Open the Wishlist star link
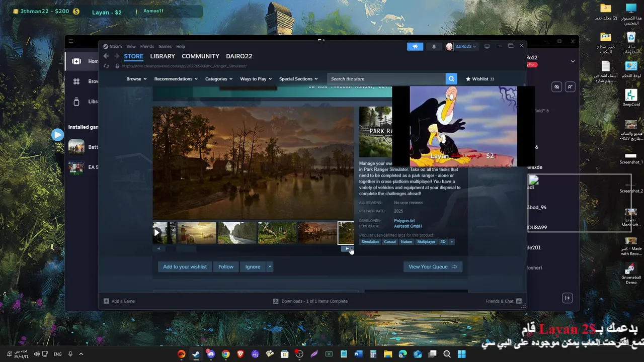The height and width of the screenshot is (362, 644). point(480,79)
